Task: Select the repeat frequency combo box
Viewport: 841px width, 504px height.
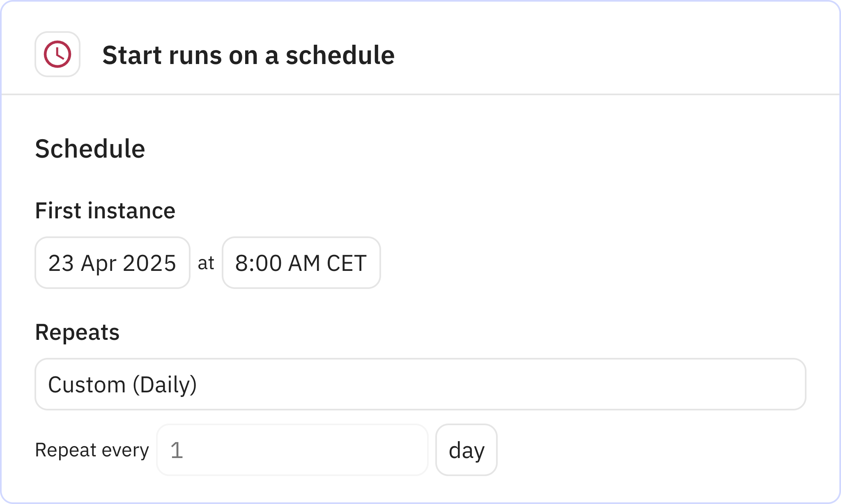Action: (420, 384)
